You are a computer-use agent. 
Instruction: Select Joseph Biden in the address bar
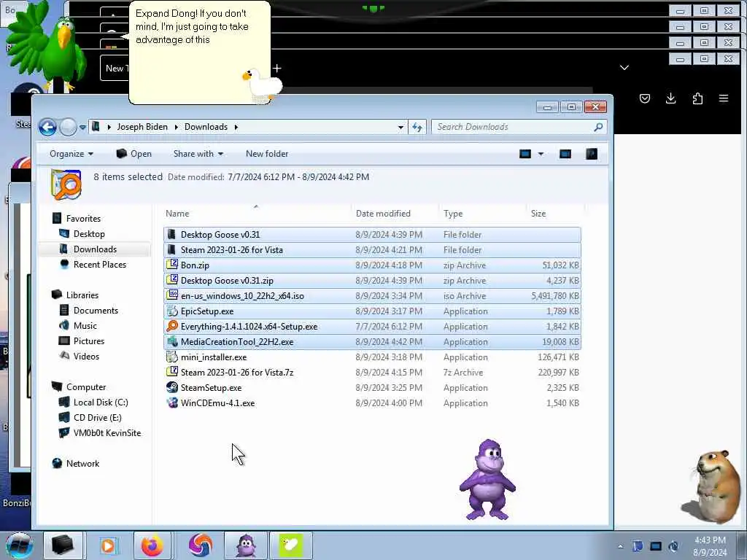142,127
